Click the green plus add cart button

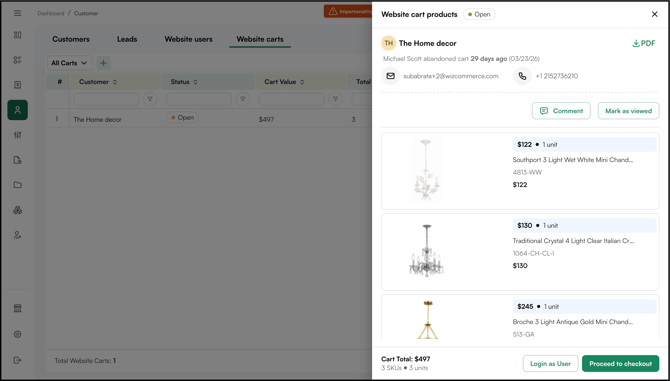(x=103, y=63)
